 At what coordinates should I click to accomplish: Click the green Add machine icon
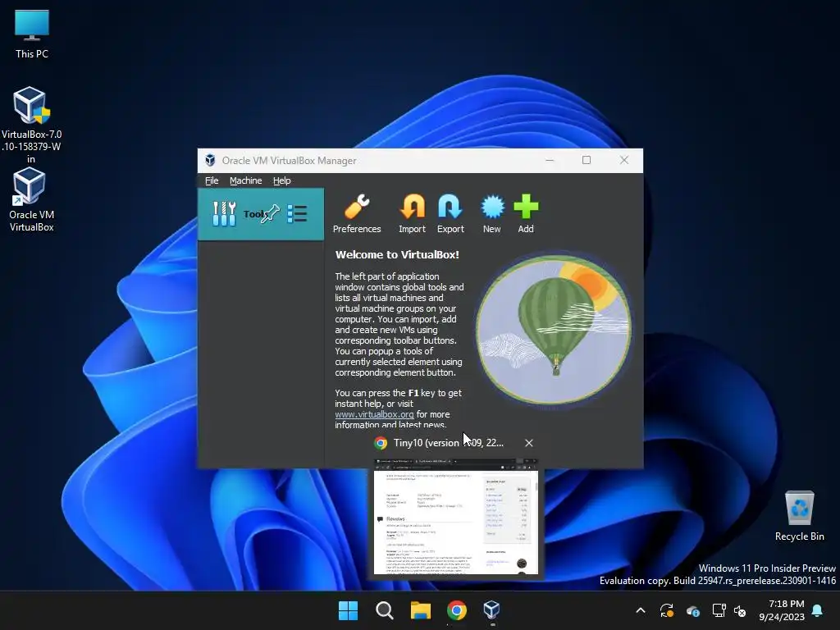coord(526,214)
